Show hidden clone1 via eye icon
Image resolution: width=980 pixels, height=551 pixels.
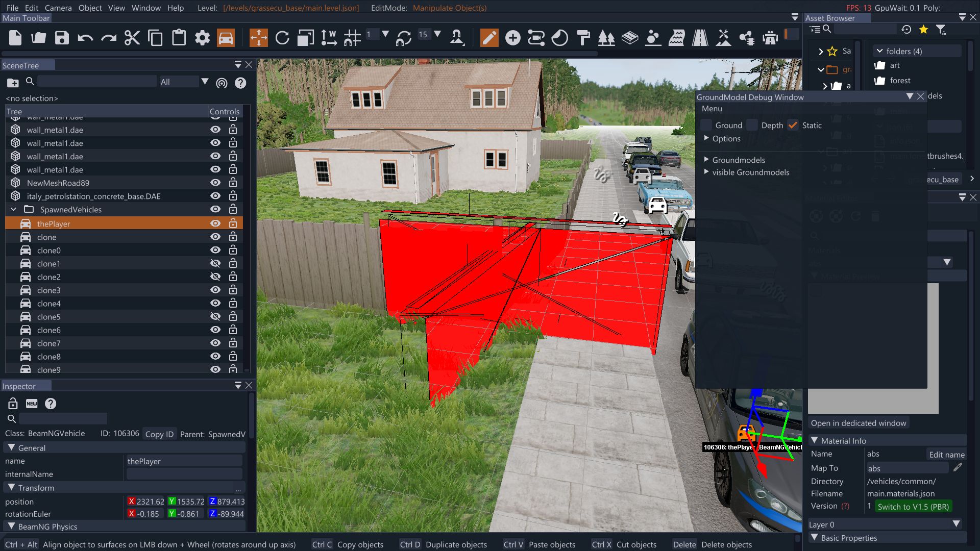pyautogui.click(x=215, y=263)
